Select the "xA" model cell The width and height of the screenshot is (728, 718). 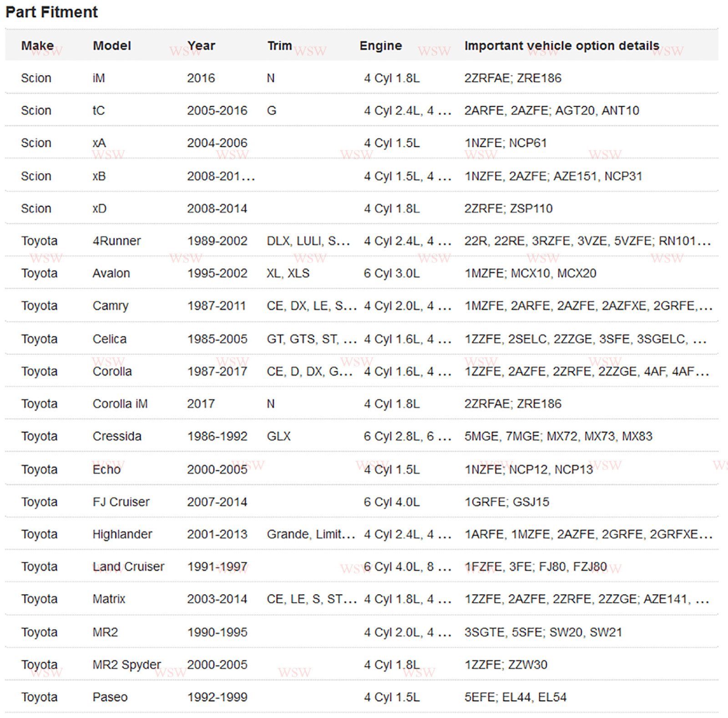click(99, 143)
